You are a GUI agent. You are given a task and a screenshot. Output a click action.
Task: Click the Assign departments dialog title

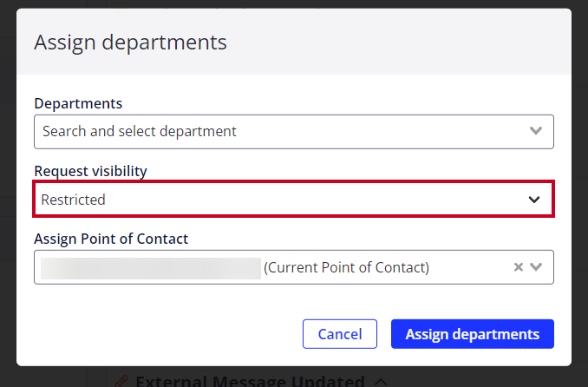pyautogui.click(x=130, y=42)
